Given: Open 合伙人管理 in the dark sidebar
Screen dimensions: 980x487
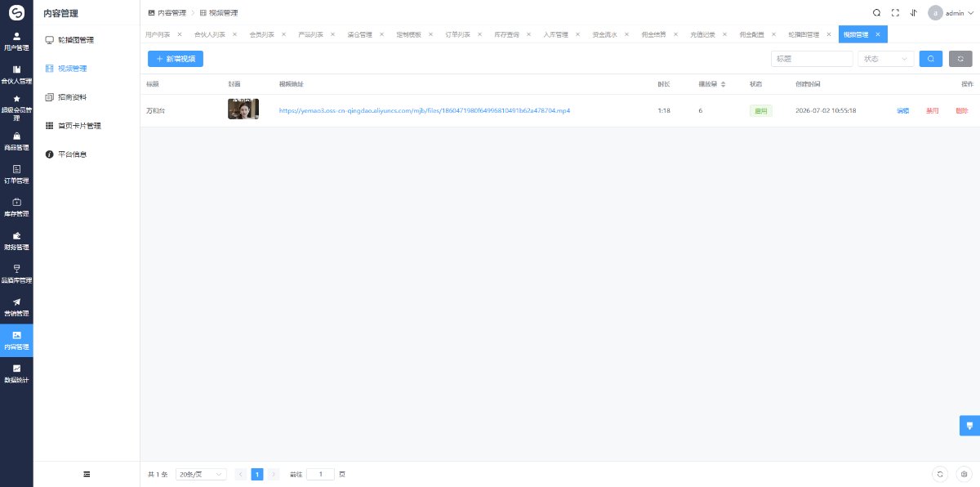Looking at the screenshot, I should [x=16, y=74].
